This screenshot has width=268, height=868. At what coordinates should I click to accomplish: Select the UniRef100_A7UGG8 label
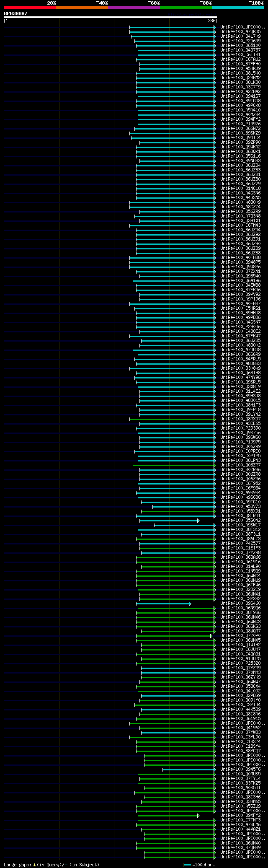(240, 350)
